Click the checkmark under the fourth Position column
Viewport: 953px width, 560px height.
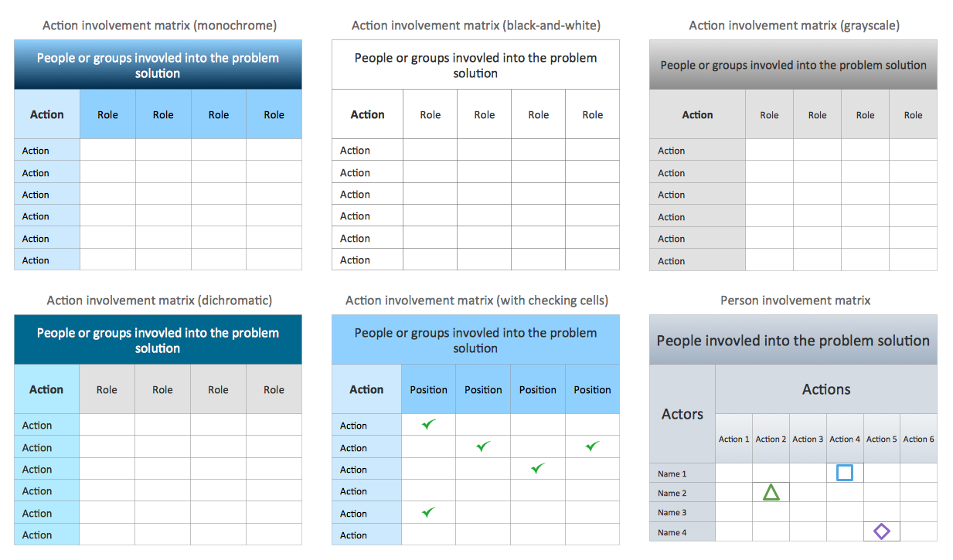coord(592,446)
